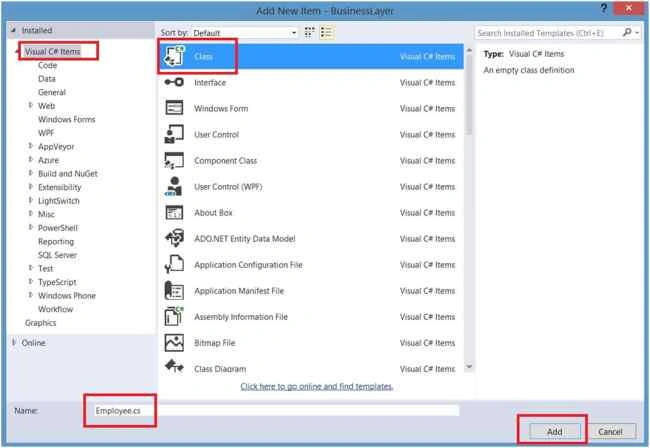Choose the User Control (WPF) icon

pyautogui.click(x=174, y=186)
